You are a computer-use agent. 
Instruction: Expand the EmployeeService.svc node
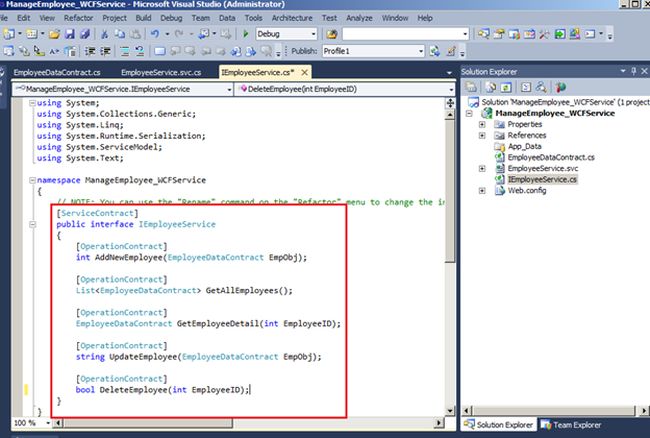click(x=482, y=169)
